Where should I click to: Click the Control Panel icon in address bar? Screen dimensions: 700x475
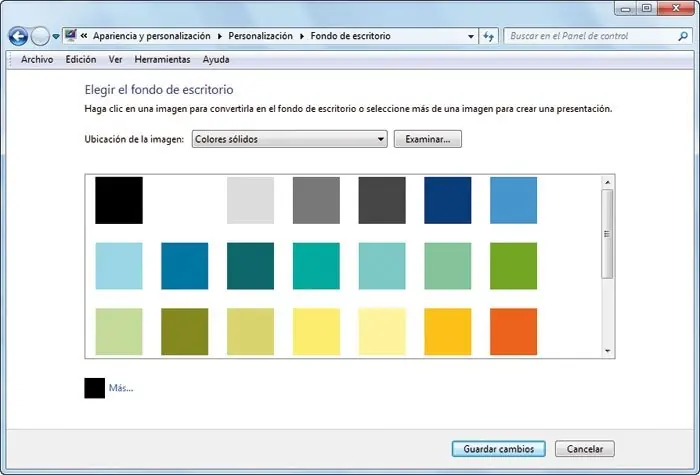coord(70,35)
